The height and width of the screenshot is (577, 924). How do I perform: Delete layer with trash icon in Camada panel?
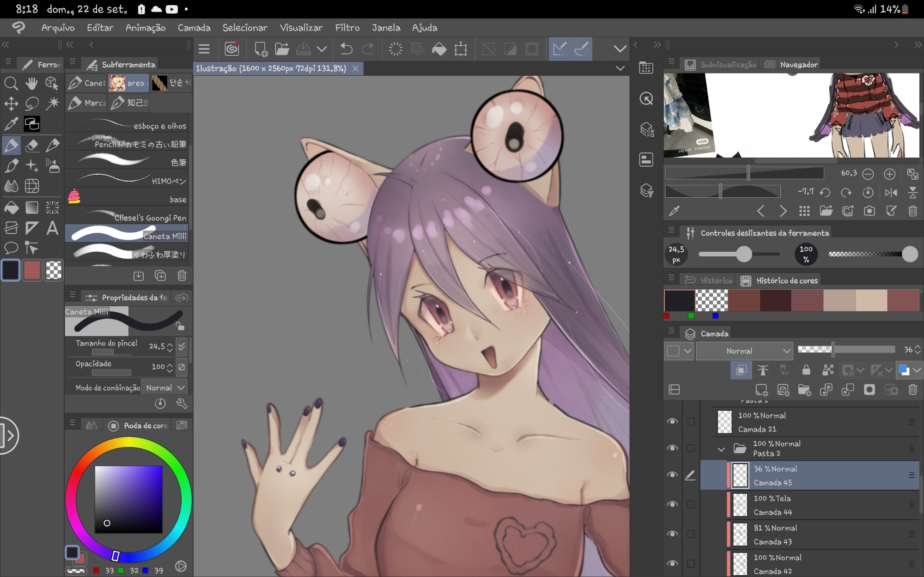coord(912,390)
